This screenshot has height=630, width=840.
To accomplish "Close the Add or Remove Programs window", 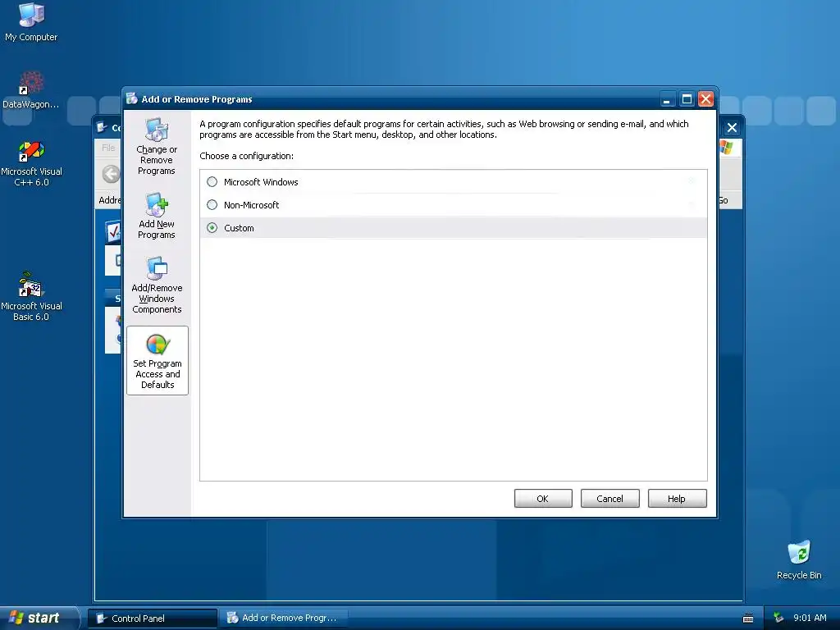I will (706, 99).
